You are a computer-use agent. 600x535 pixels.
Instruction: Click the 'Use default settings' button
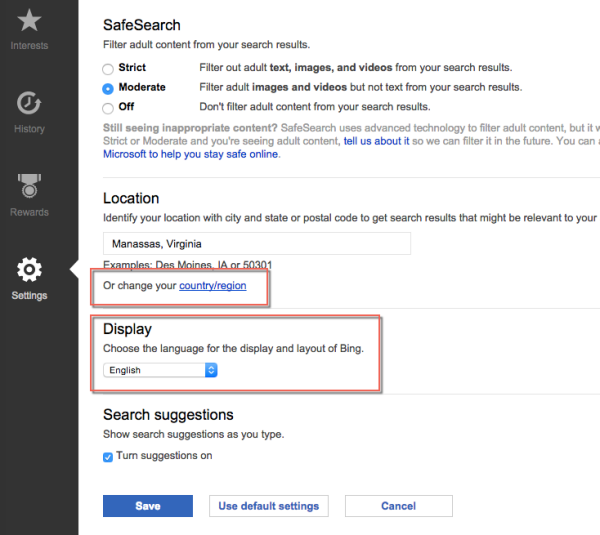[268, 506]
